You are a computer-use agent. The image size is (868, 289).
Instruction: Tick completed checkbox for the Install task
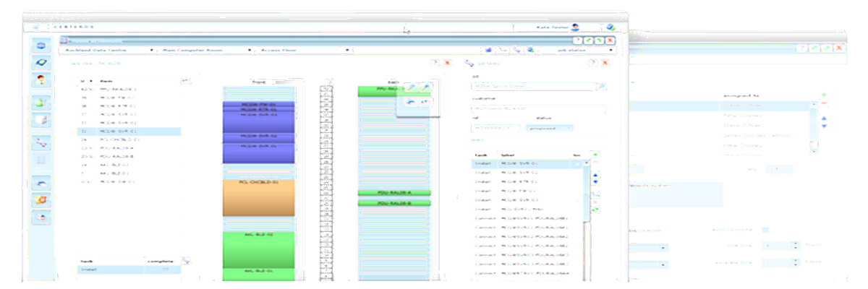166,269
